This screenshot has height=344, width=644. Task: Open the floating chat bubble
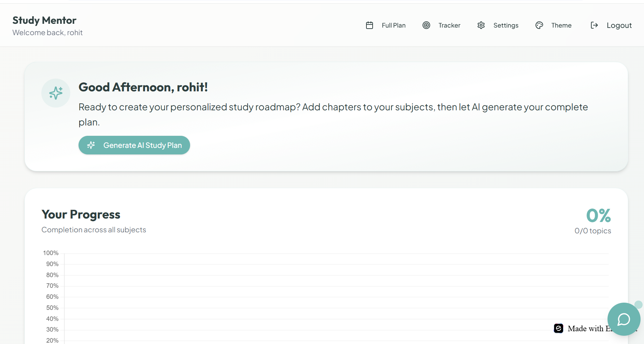pos(623,320)
